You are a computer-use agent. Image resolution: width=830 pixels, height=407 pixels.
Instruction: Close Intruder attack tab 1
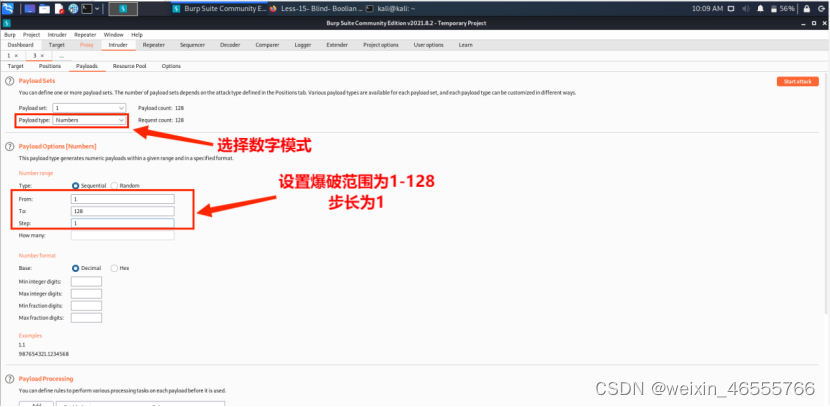click(16, 56)
